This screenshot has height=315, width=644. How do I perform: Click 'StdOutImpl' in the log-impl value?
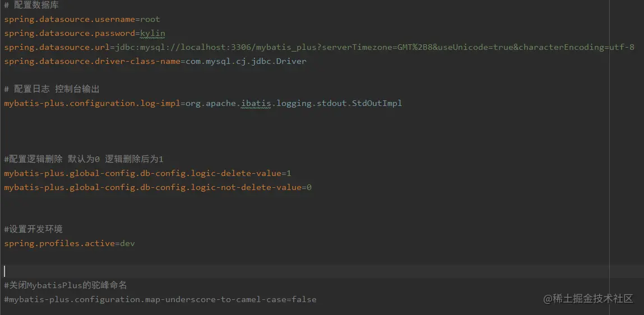[x=377, y=104]
